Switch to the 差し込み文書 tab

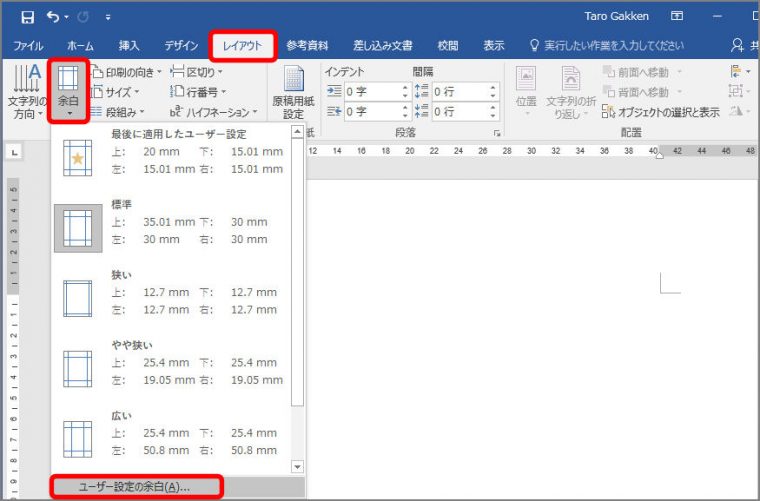pyautogui.click(x=382, y=46)
